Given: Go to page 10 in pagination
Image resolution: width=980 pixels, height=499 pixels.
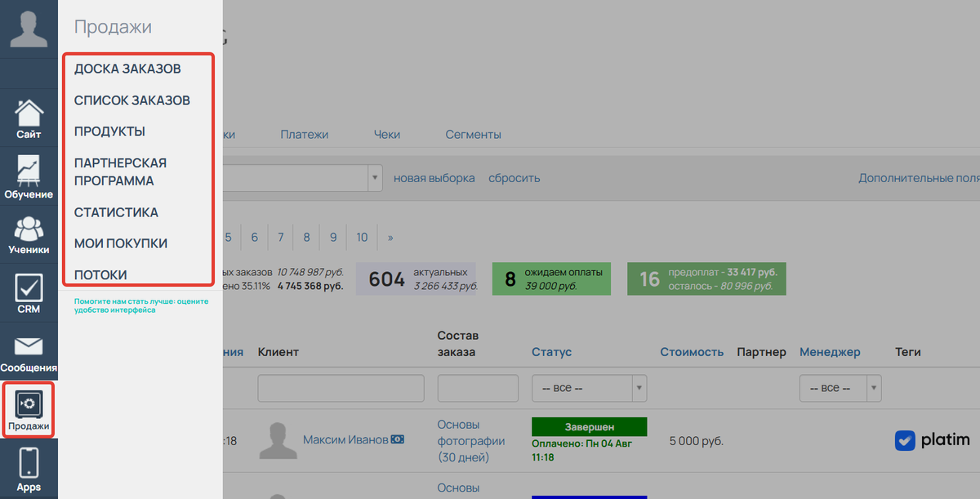Looking at the screenshot, I should 362,238.
